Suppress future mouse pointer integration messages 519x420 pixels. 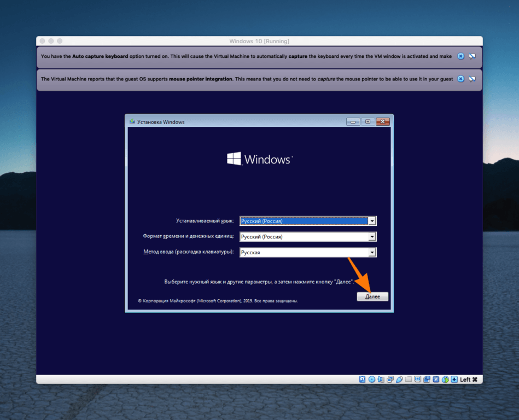point(473,79)
